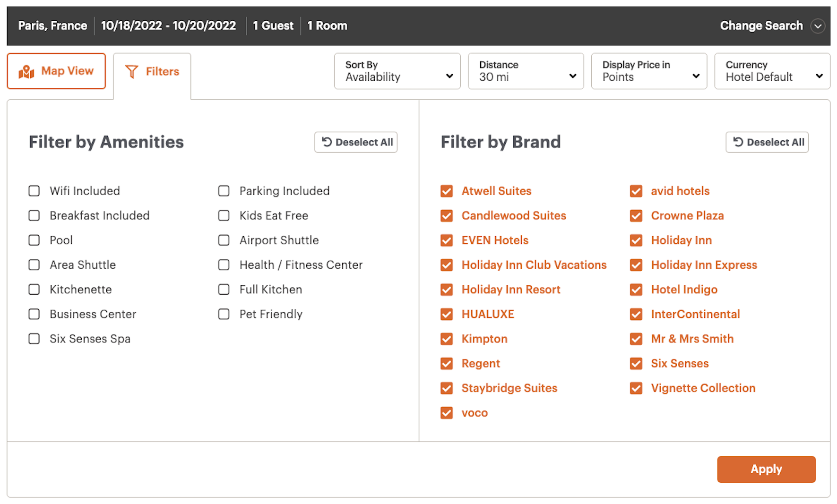Check the Airport Shuttle amenity
837x504 pixels.
pyautogui.click(x=224, y=240)
